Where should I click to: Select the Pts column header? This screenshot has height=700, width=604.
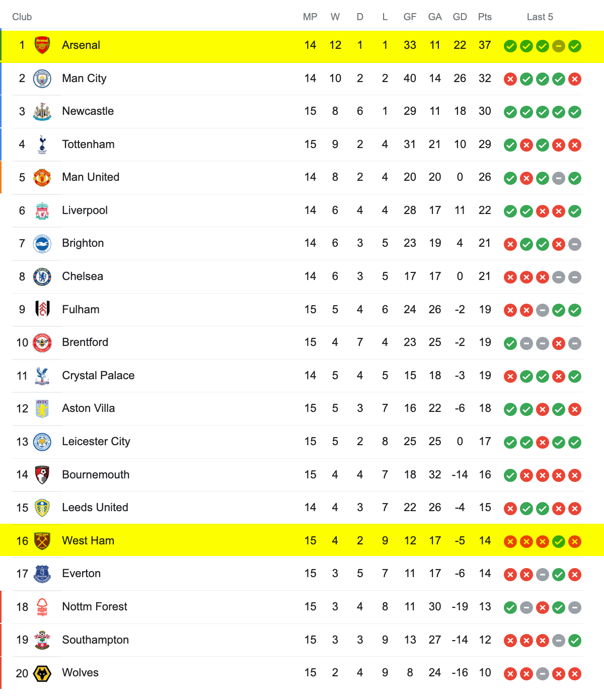click(485, 17)
